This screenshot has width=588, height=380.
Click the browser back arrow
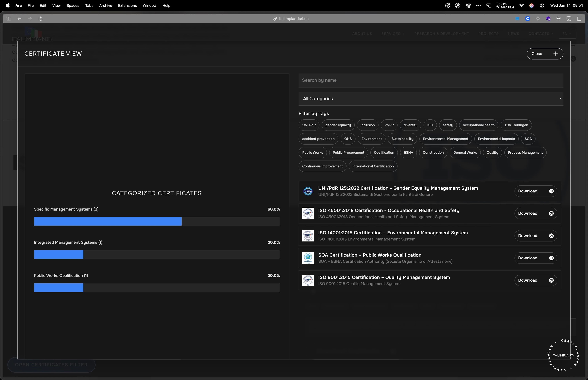click(x=19, y=19)
